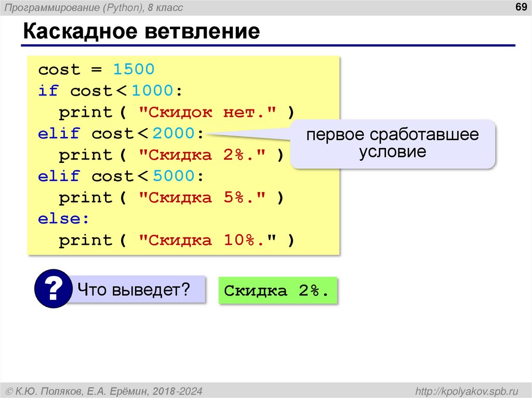Click the header 'Программирование (Python), 8 класс'
This screenshot has width=532, height=398.
click(94, 7)
